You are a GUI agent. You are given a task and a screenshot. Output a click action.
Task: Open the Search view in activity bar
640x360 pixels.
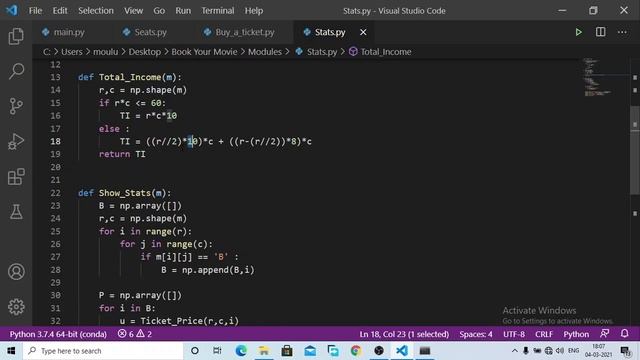point(16,71)
